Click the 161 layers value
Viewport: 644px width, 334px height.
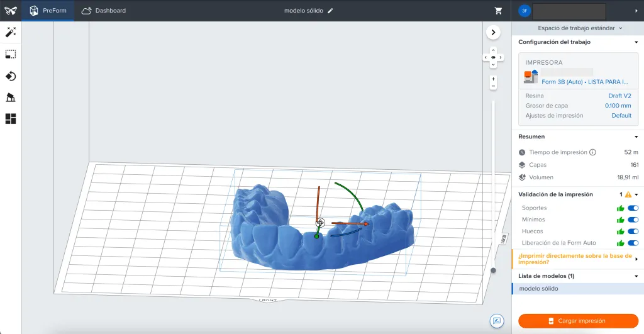(635, 165)
